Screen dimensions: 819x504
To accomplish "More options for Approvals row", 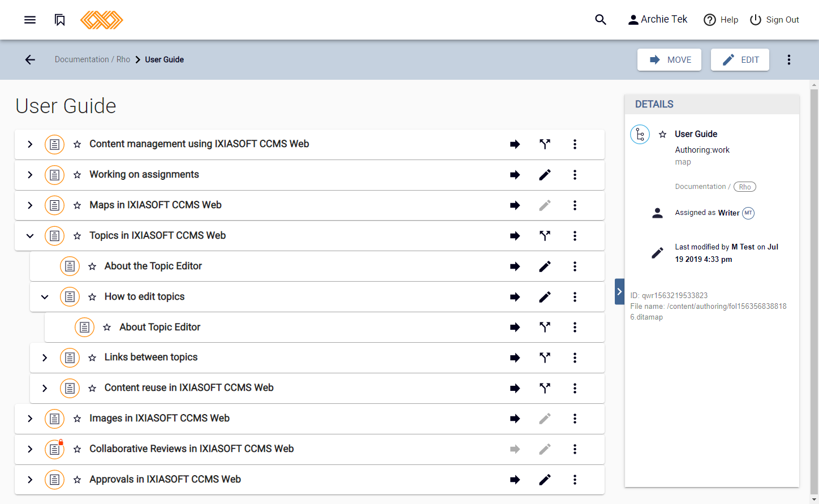I will [x=575, y=480].
